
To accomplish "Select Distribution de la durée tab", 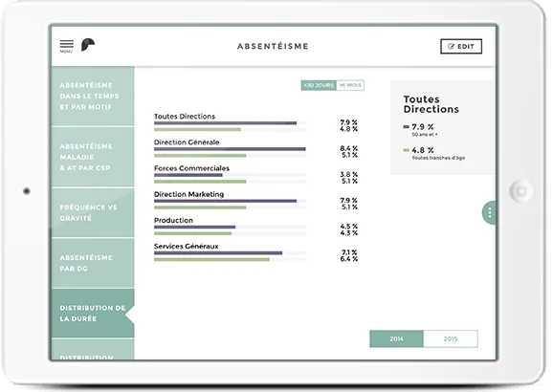I will point(93,313).
